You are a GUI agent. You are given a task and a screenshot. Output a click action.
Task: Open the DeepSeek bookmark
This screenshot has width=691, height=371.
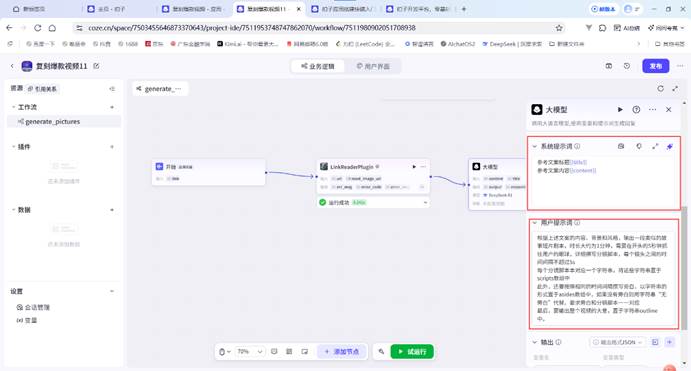[x=512, y=44]
